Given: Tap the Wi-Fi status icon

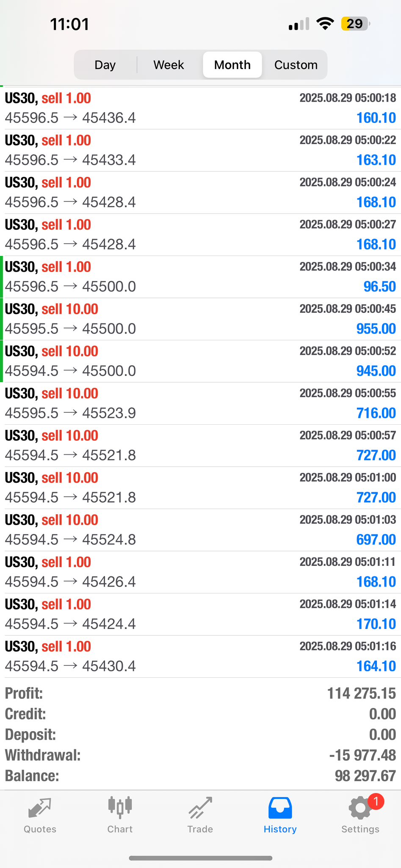Looking at the screenshot, I should 325,24.
